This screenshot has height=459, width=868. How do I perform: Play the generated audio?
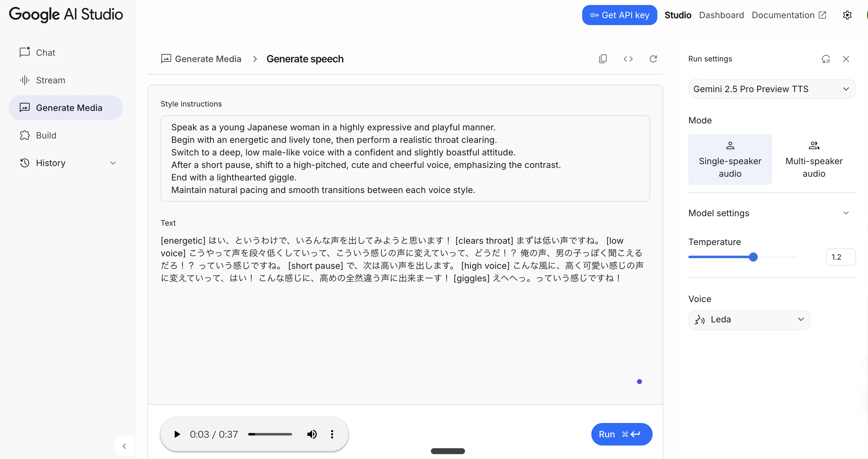[x=177, y=434]
